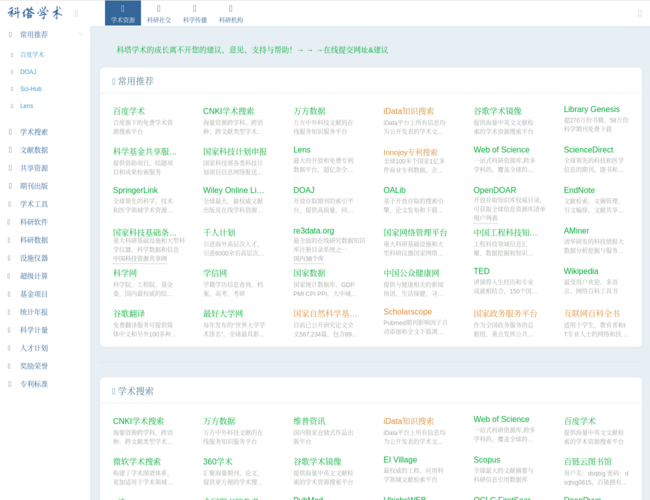This screenshot has width=650, height=500.
Task: Collapse the 常用推荐 sidebar section
Action: coord(81,34)
